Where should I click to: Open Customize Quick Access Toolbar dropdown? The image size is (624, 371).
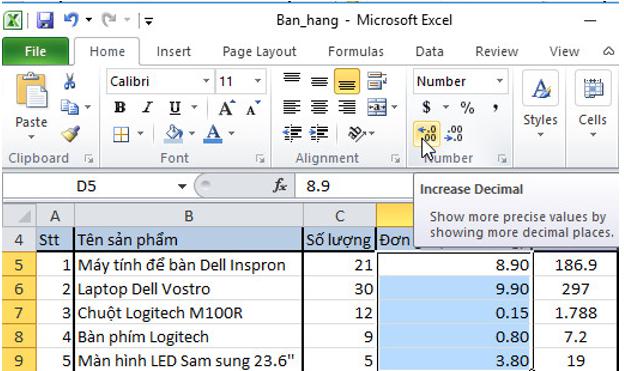tap(149, 21)
